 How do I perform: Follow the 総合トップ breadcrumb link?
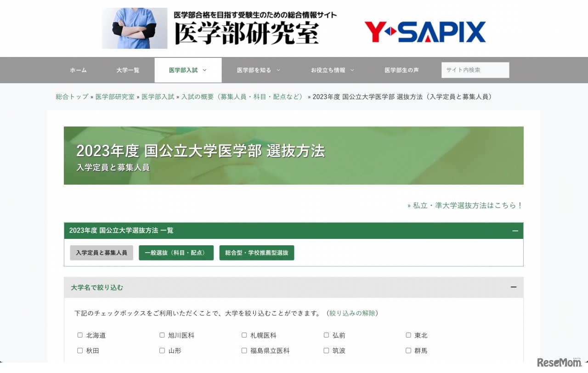point(72,97)
